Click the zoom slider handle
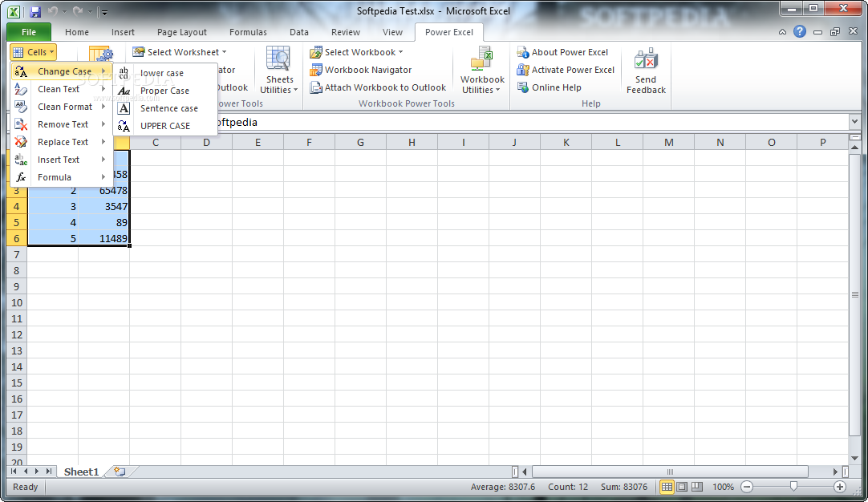The image size is (868, 502). pyautogui.click(x=793, y=487)
